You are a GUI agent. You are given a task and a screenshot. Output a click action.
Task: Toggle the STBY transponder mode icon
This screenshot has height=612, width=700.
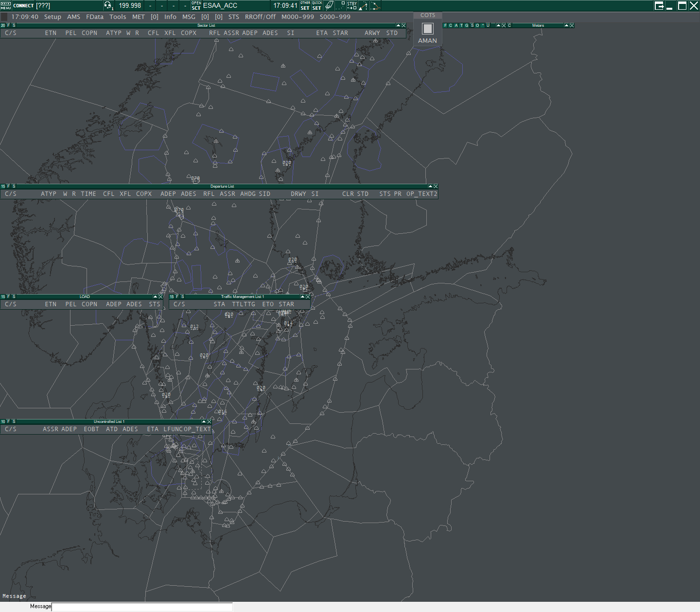coord(352,5)
